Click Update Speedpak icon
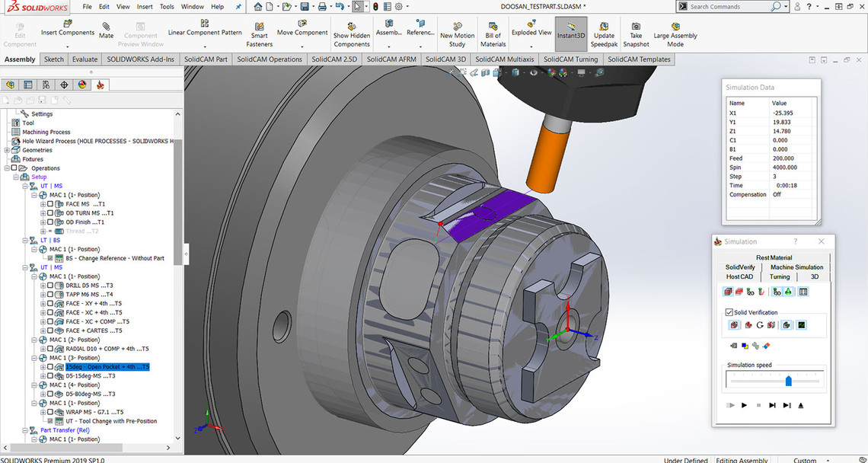Image resolution: width=868 pixels, height=463 pixels. click(604, 26)
